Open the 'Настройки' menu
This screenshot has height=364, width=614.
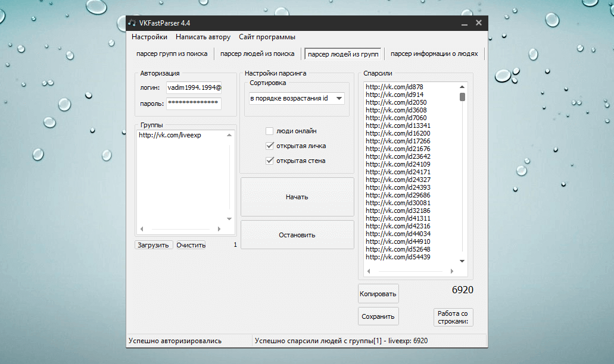click(149, 37)
